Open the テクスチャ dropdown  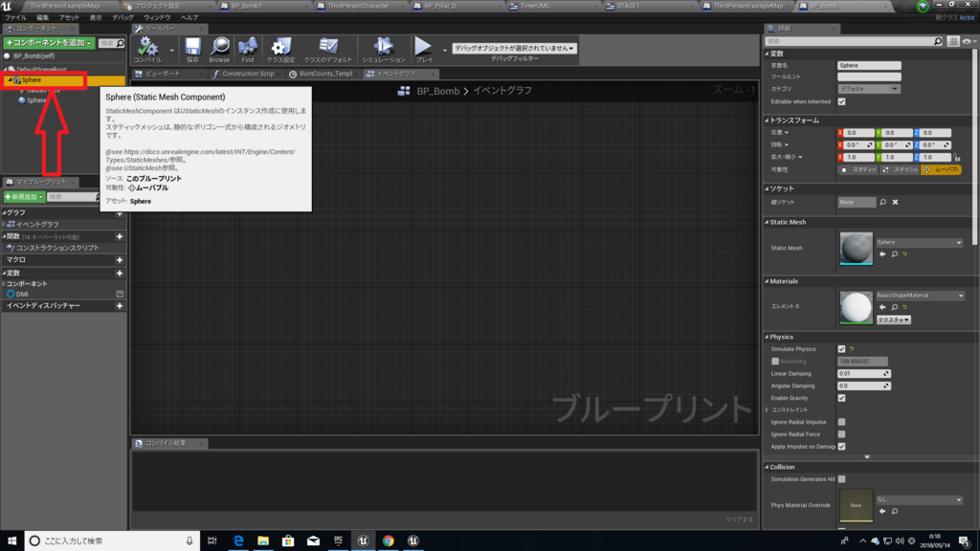pyautogui.click(x=893, y=320)
